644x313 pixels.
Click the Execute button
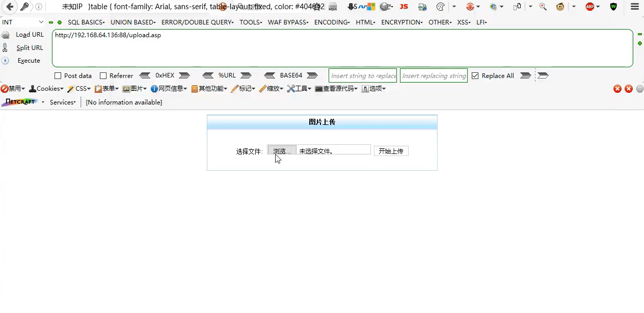[21, 60]
